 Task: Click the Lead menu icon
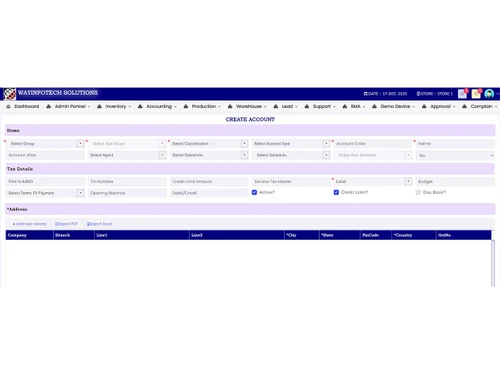point(276,106)
